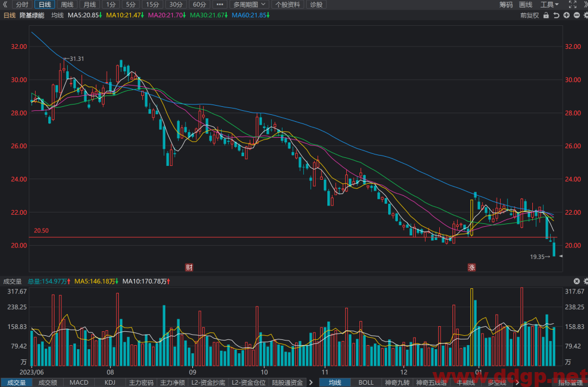
Task: Zoom in chart with plus icon
Action: click(566, 16)
